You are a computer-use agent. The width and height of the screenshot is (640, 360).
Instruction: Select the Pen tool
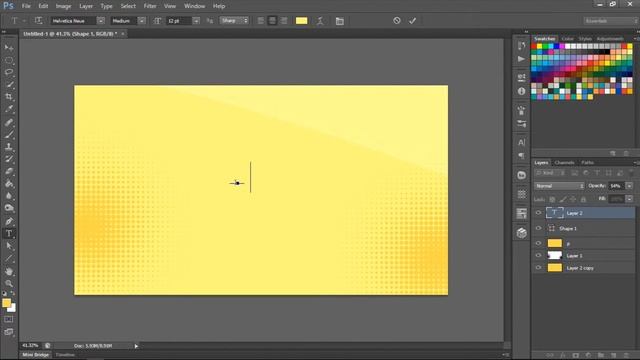pyautogui.click(x=9, y=222)
